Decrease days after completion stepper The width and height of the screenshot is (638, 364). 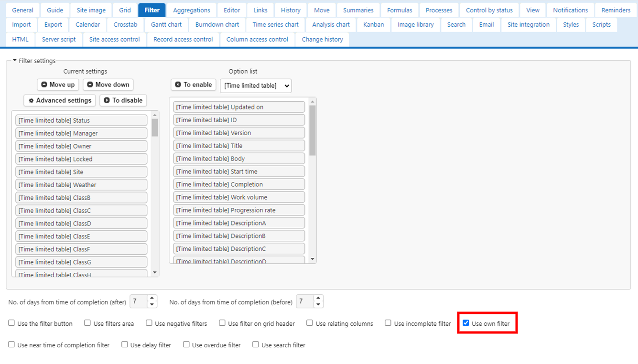click(x=152, y=304)
